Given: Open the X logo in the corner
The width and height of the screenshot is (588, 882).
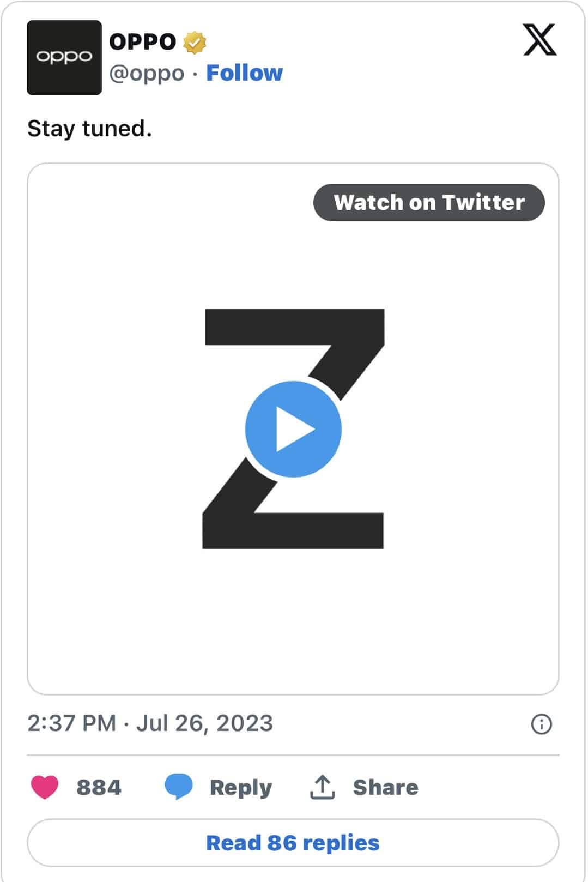Looking at the screenshot, I should (539, 40).
